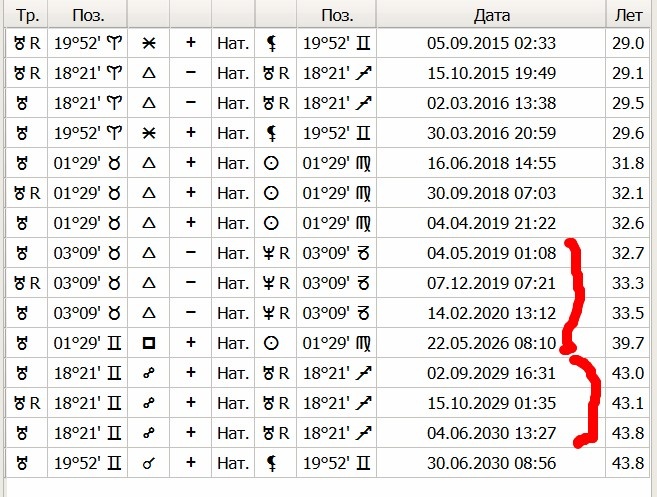Click the age value 31.8
657x497 pixels.
[x=628, y=163]
